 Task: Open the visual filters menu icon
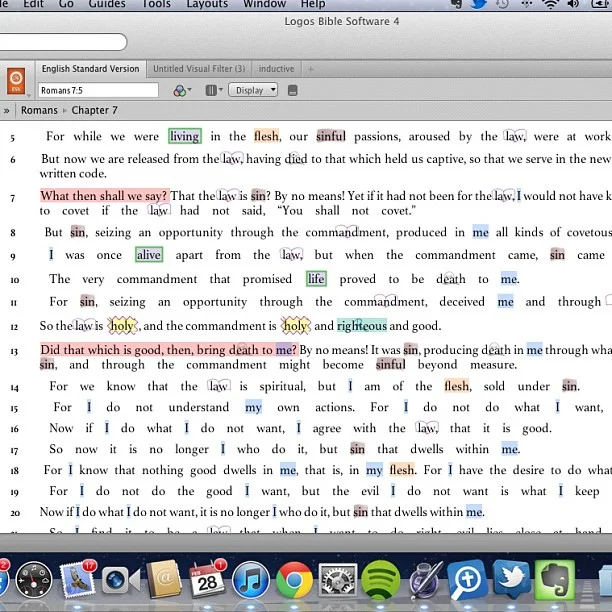click(x=181, y=91)
